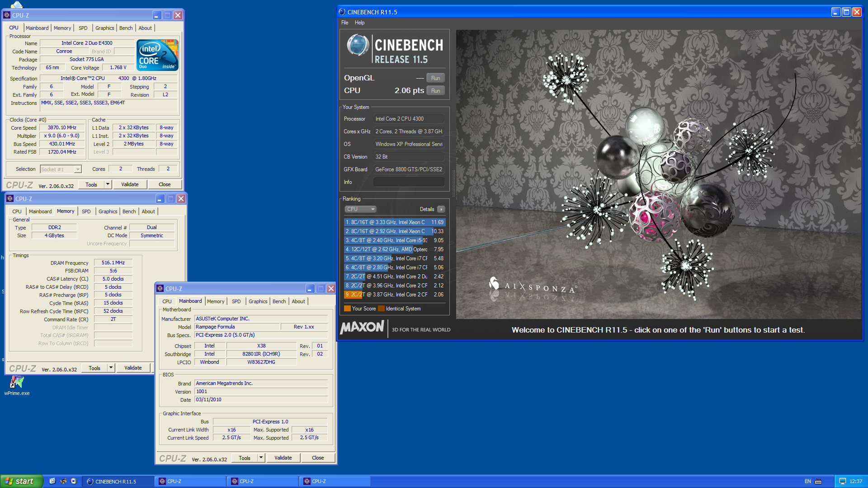Run the OpenGL benchmark test
Image resolution: width=868 pixels, height=488 pixels.
click(x=435, y=78)
